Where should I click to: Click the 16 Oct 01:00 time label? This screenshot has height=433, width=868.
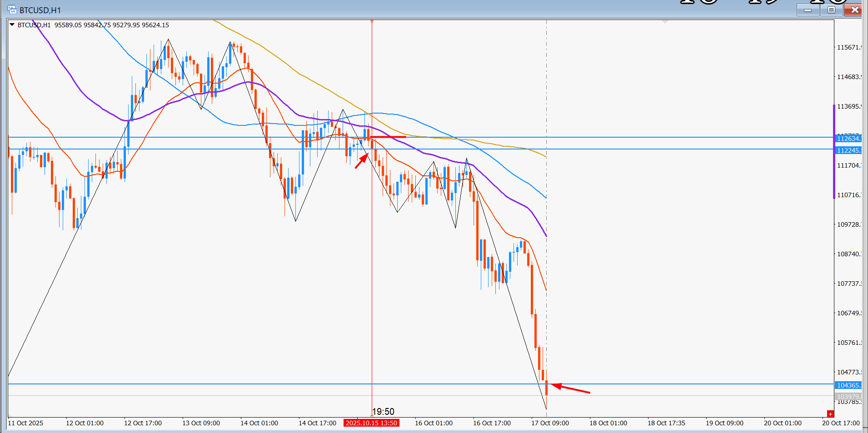[434, 423]
